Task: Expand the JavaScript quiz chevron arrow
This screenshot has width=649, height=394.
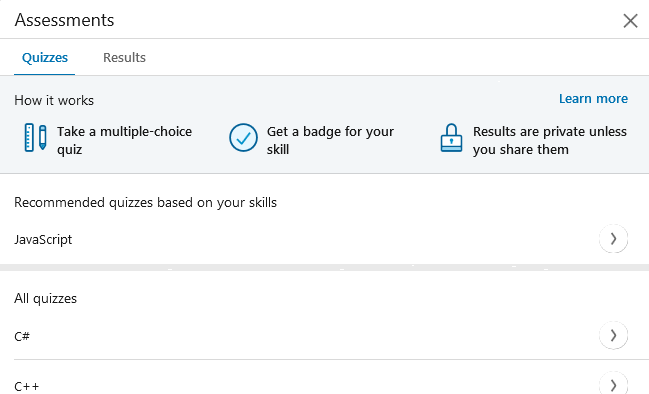Action: [613, 239]
